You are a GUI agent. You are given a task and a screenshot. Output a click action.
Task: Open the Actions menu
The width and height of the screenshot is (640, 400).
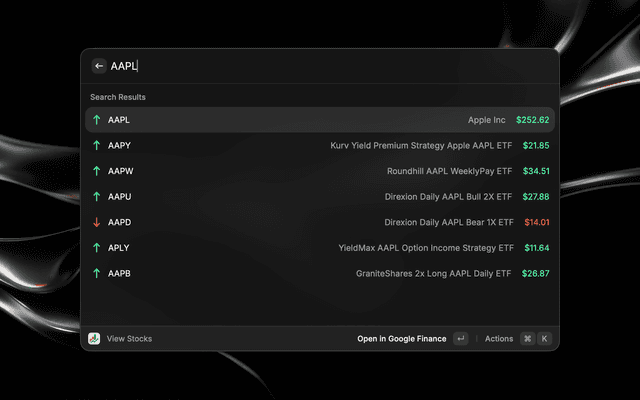pos(499,339)
